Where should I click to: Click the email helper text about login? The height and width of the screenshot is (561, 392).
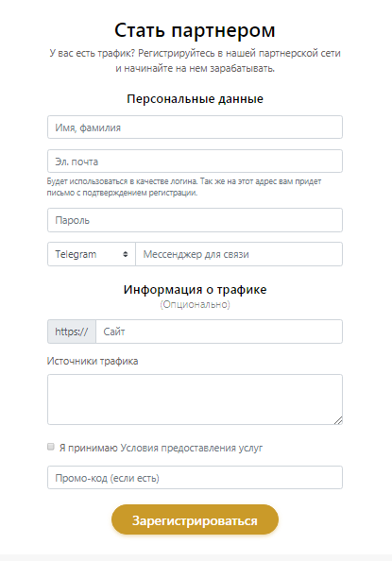pos(184,187)
